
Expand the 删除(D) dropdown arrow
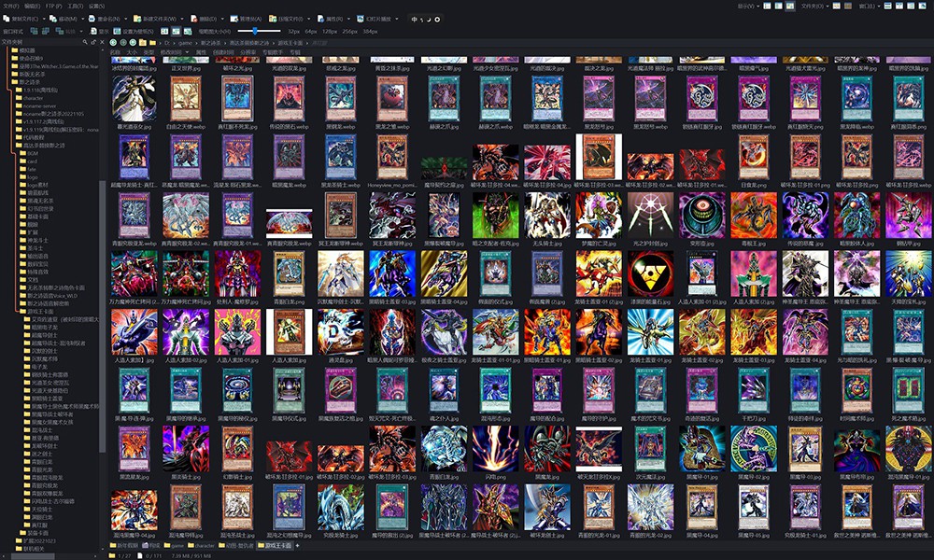click(221, 19)
